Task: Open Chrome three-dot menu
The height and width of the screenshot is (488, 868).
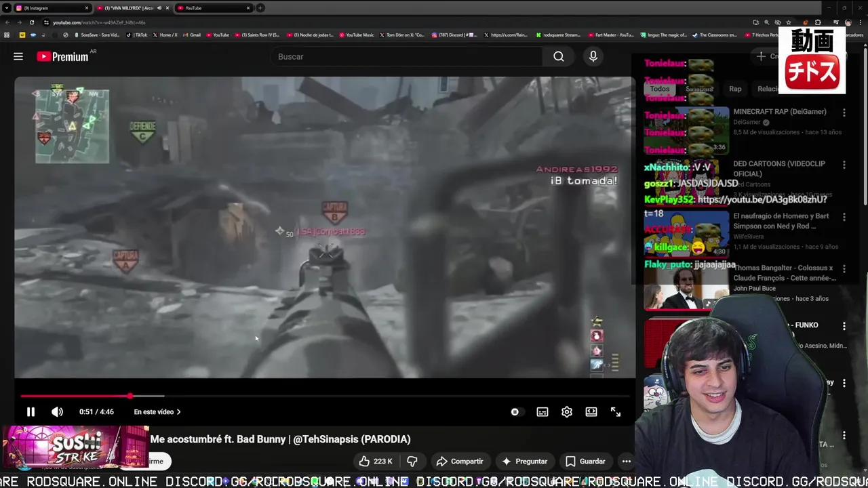Action: pos(862,22)
